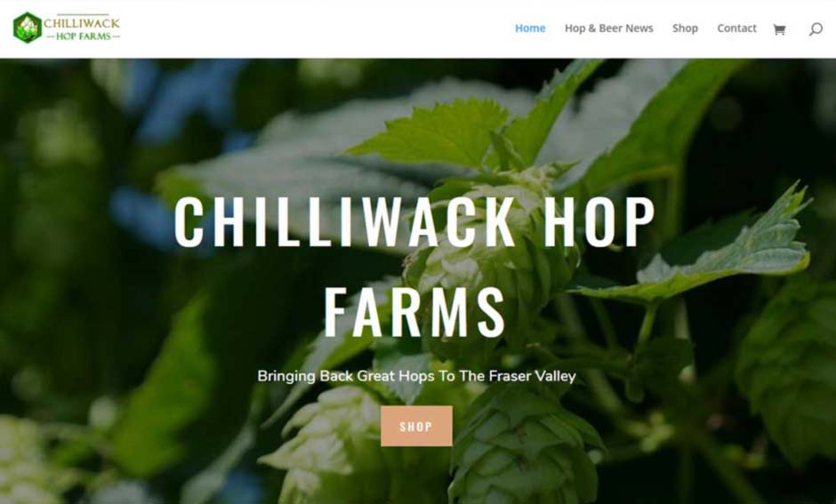
Task: Open the shopping cart icon
Action: tap(779, 29)
